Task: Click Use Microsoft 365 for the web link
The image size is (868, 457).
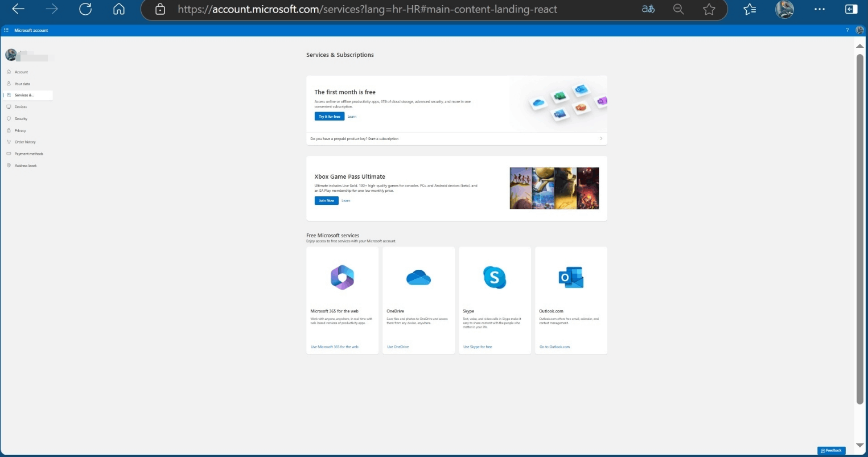Action: pos(335,347)
